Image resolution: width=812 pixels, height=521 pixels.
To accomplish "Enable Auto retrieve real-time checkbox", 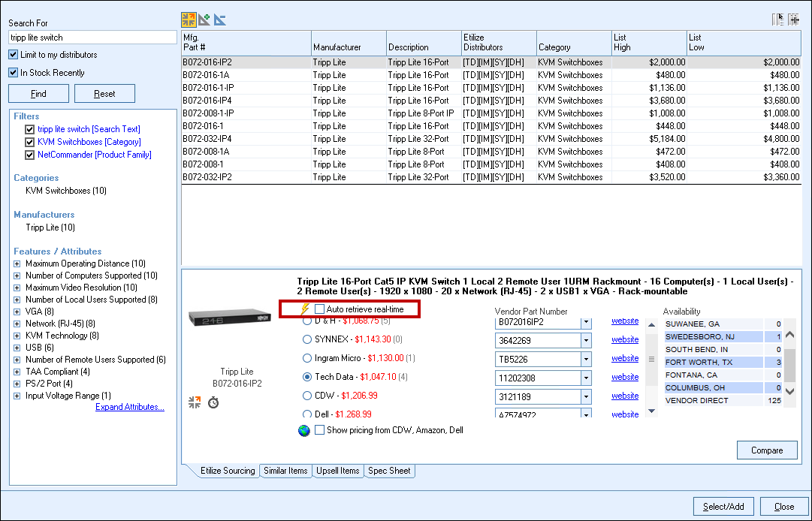I will [x=319, y=309].
